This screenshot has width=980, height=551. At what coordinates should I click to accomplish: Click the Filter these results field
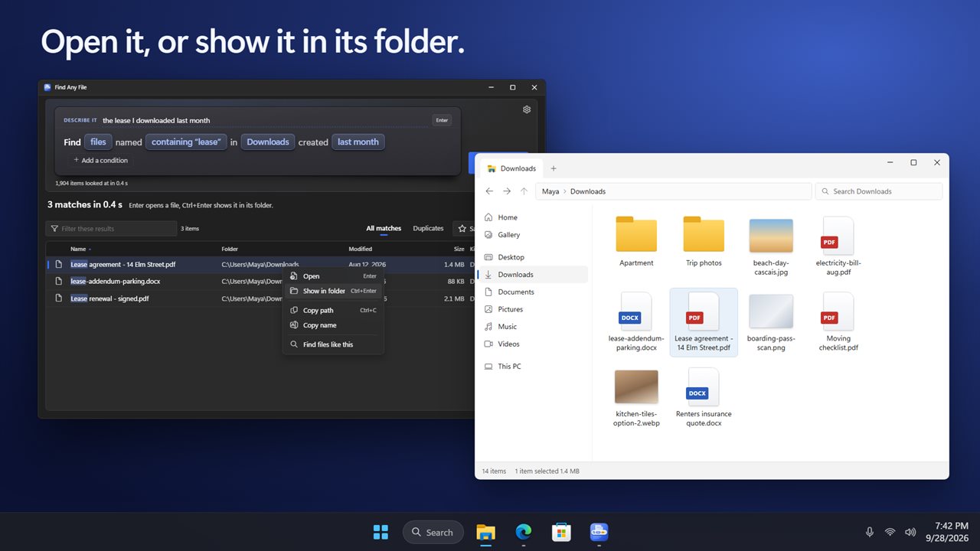coord(112,229)
